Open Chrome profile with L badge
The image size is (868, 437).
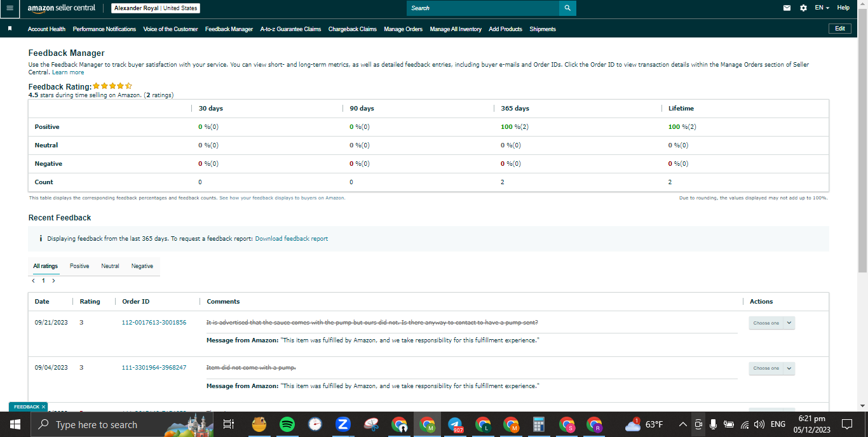[x=483, y=424]
